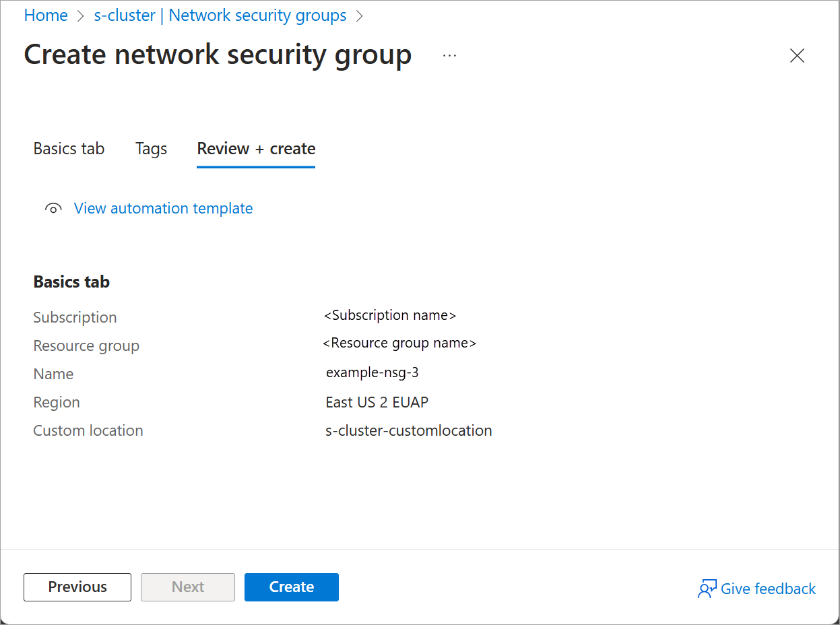Click breadcrumb chevron after Home
Image resolution: width=840 pixels, height=625 pixels.
[x=81, y=15]
